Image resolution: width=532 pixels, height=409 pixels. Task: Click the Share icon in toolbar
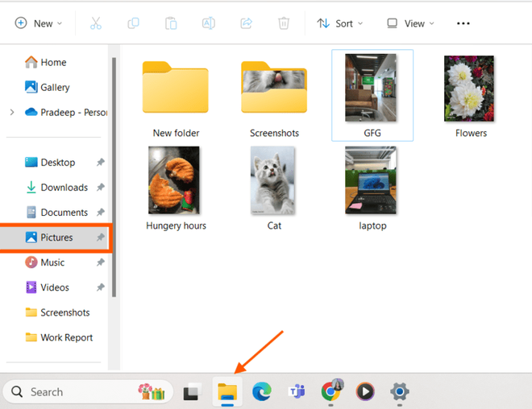click(247, 23)
